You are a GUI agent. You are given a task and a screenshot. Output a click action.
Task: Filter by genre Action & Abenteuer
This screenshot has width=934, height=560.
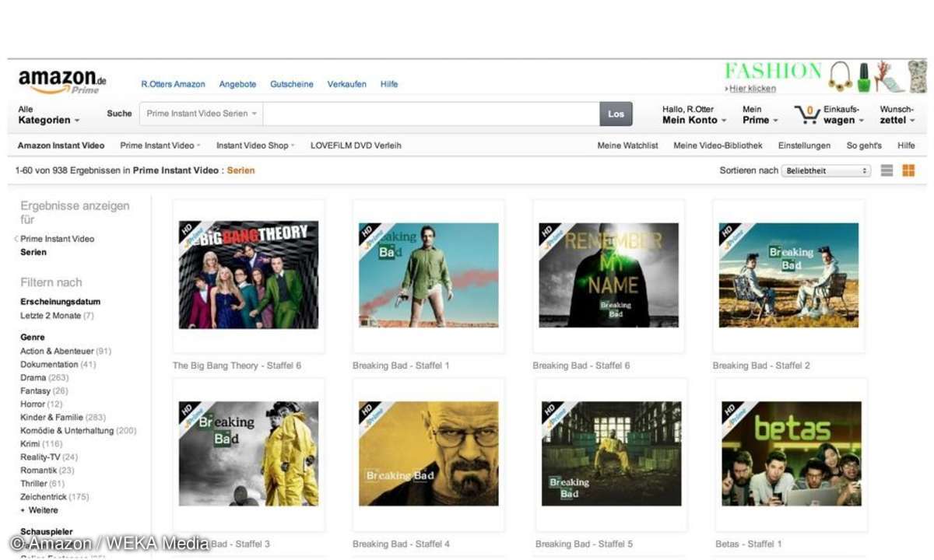coord(65,352)
